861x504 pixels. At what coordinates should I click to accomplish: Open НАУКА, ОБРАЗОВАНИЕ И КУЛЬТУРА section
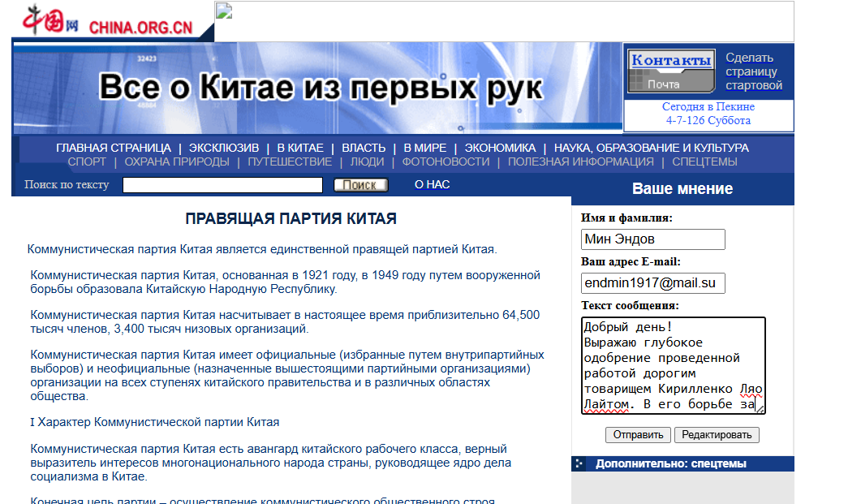coord(652,148)
